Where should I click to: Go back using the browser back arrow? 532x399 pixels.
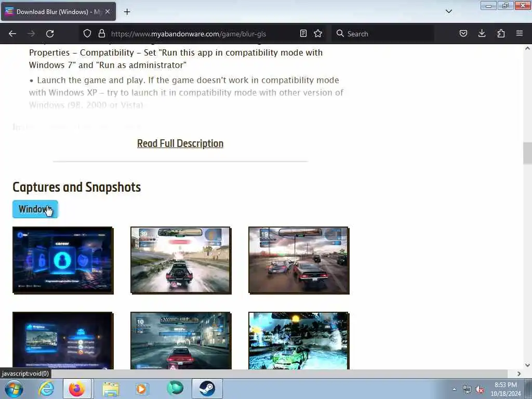pyautogui.click(x=12, y=34)
